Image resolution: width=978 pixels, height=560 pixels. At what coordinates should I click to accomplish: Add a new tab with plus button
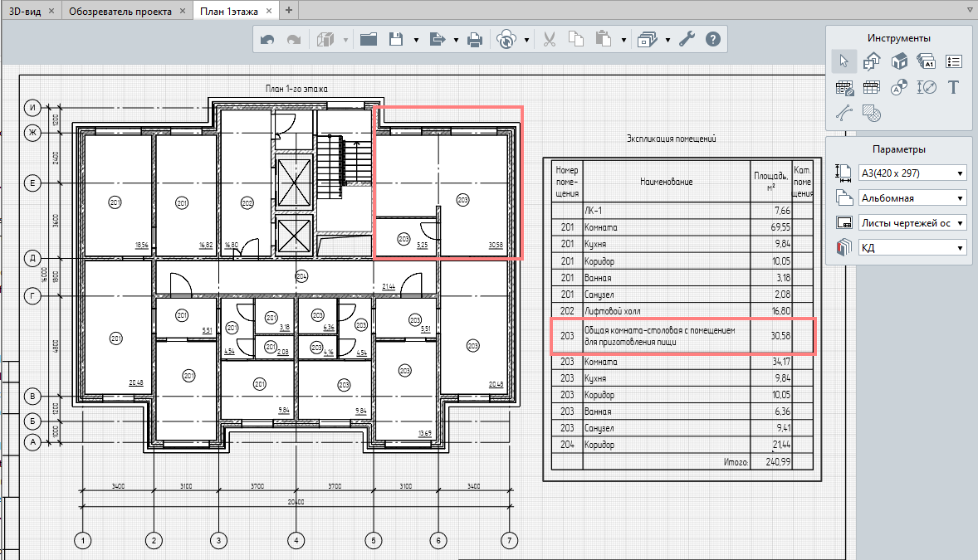click(289, 11)
